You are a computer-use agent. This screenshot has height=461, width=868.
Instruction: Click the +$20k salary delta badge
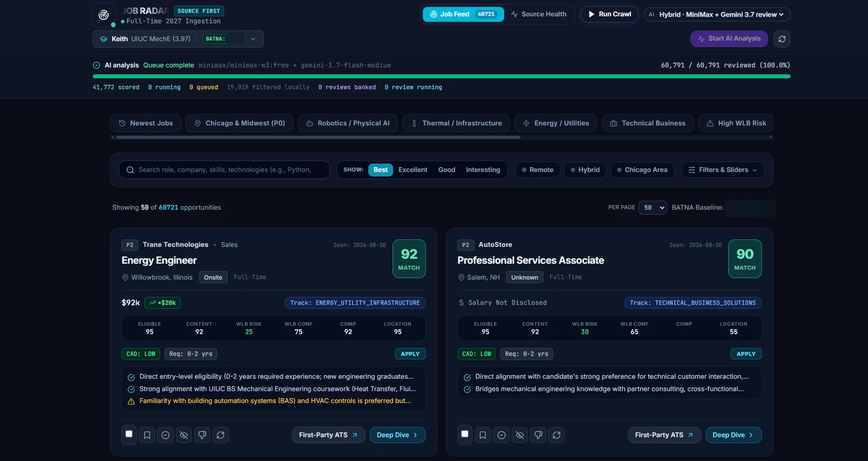coord(162,303)
